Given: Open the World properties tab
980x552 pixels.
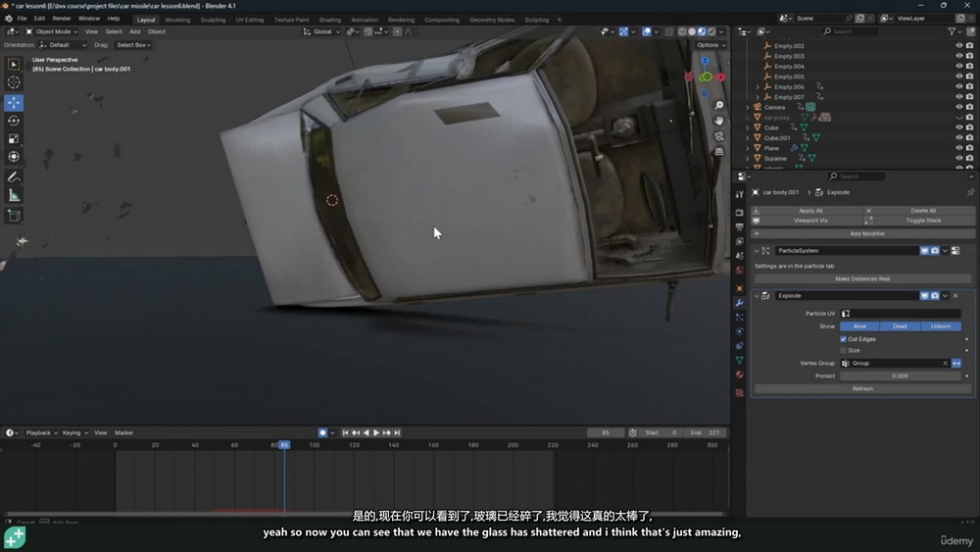Looking at the screenshot, I should tap(739, 270).
